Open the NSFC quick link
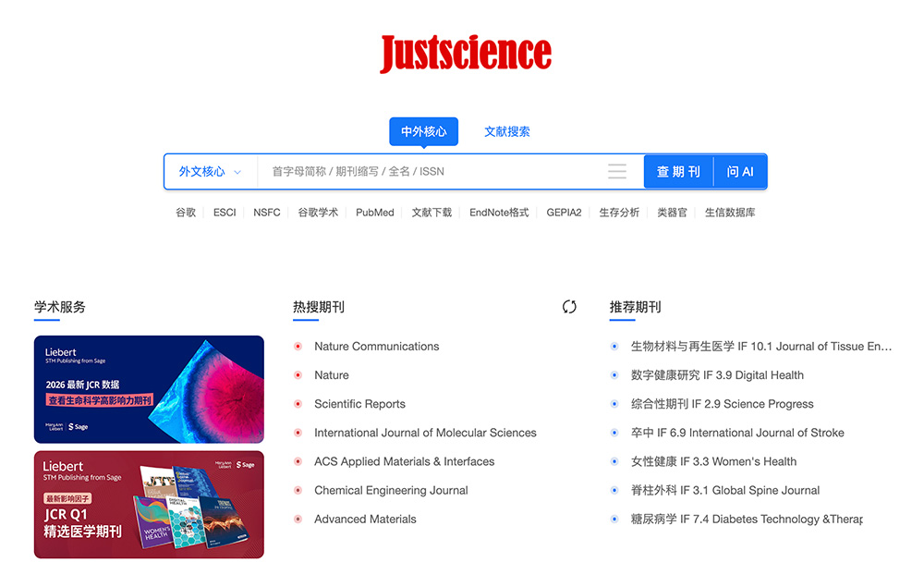 click(x=267, y=213)
